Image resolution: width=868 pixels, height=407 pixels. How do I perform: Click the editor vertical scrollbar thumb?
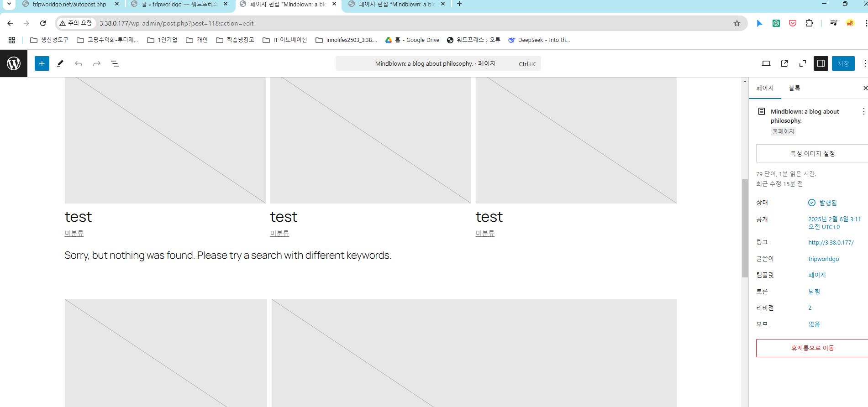coord(745,228)
